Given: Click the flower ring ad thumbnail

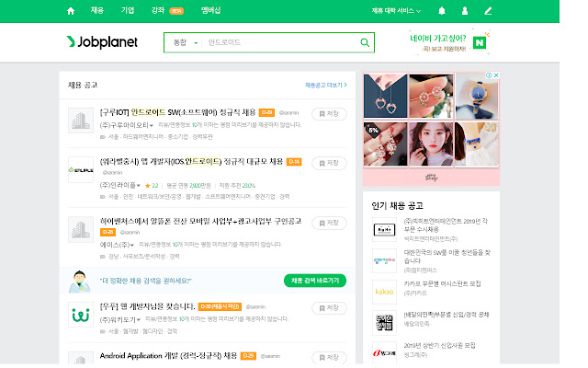Looking at the screenshot, I should (x=431, y=96).
